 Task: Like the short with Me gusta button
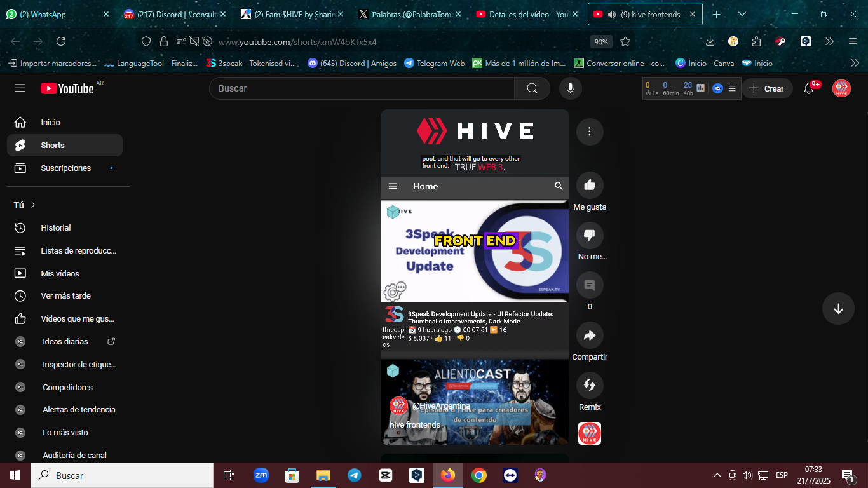tap(590, 185)
